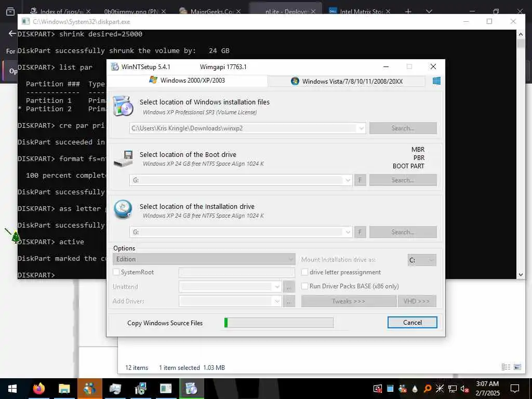Click the Unattend browse ... button
The width and height of the screenshot is (532, 399).
coord(289,287)
